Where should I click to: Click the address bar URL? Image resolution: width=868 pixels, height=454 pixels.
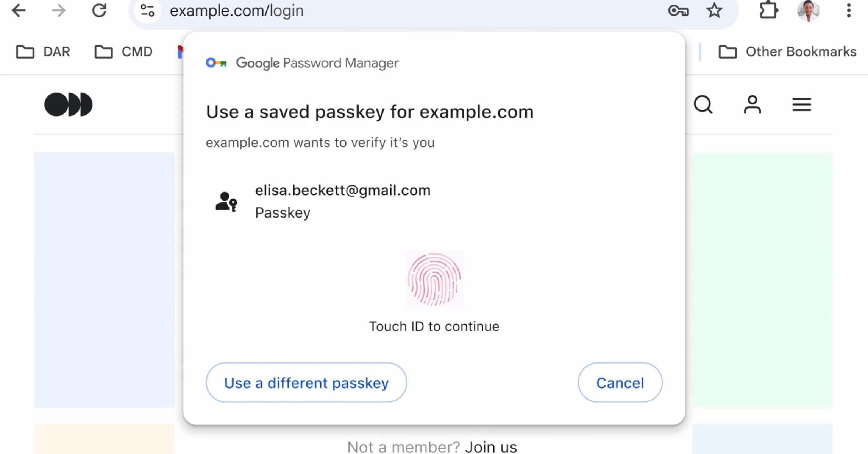point(237,11)
